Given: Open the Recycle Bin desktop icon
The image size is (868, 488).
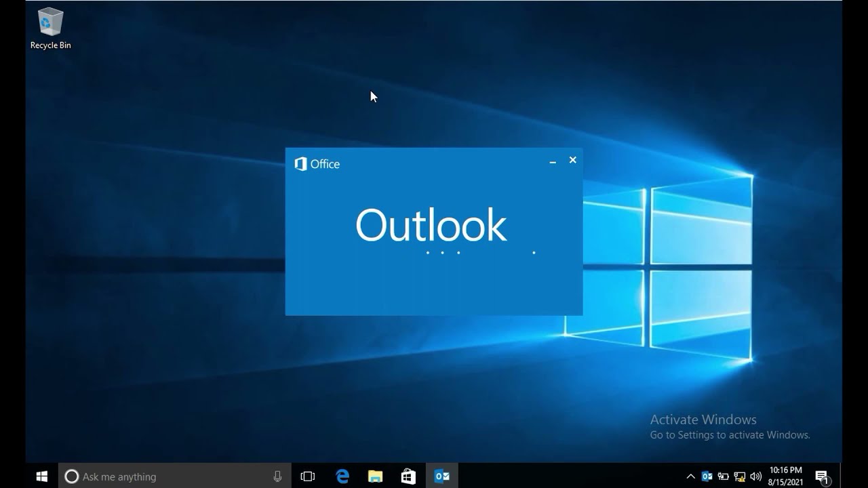Looking at the screenshot, I should (50, 28).
